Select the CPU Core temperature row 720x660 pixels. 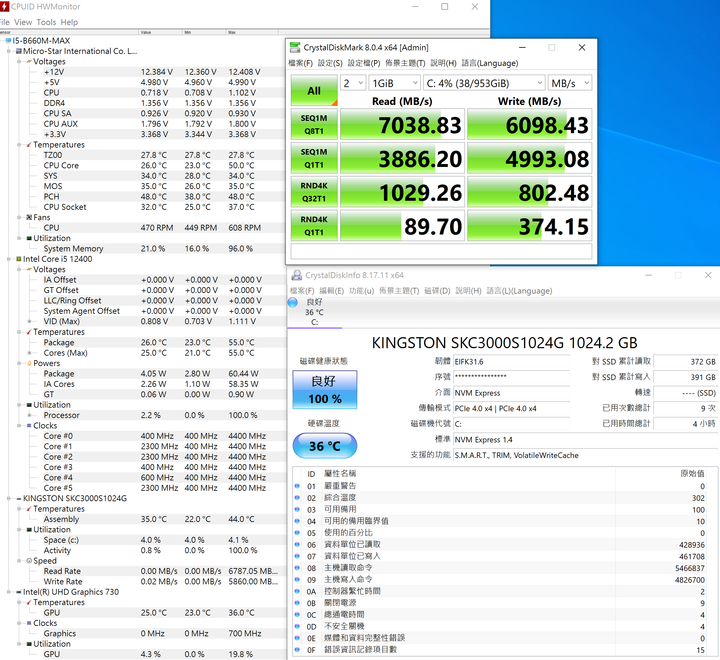163,165
